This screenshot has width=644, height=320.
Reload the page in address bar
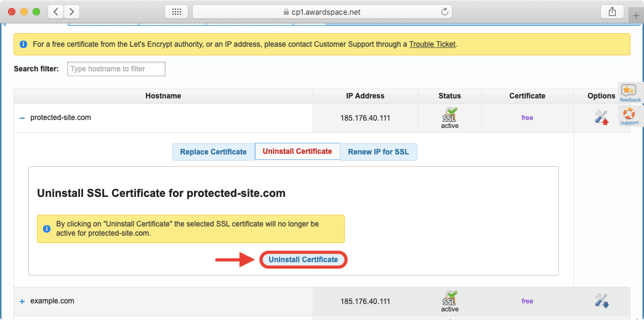445,12
